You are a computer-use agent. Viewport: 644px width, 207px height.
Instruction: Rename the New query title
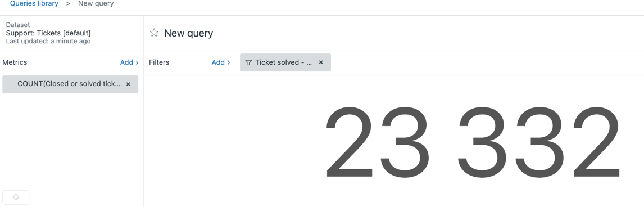[188, 33]
